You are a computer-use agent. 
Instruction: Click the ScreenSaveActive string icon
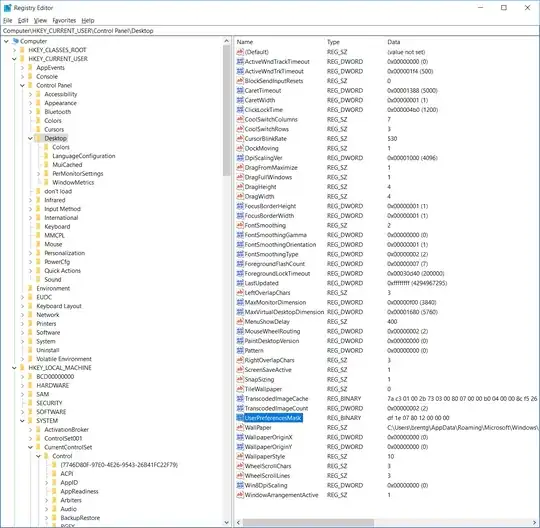[x=240, y=370]
